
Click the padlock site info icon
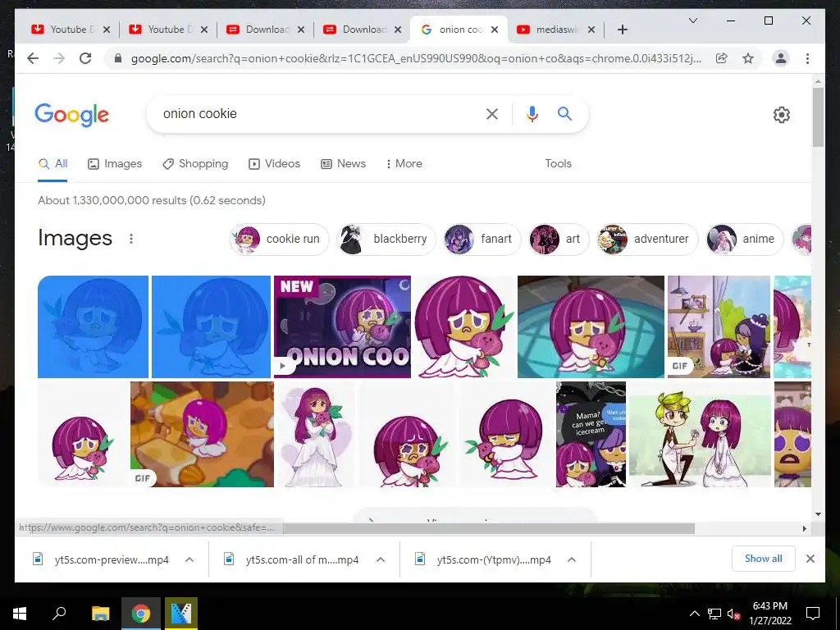point(118,58)
